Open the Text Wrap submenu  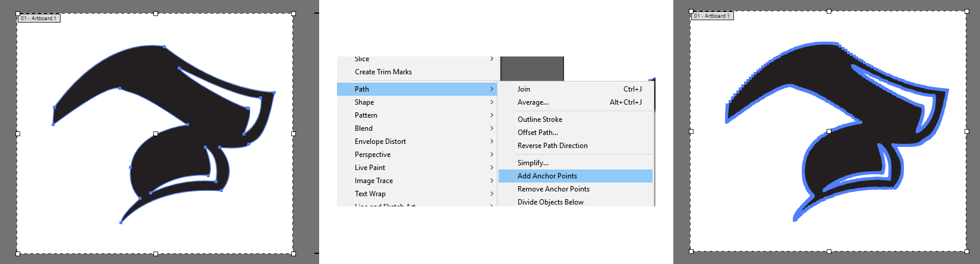370,194
